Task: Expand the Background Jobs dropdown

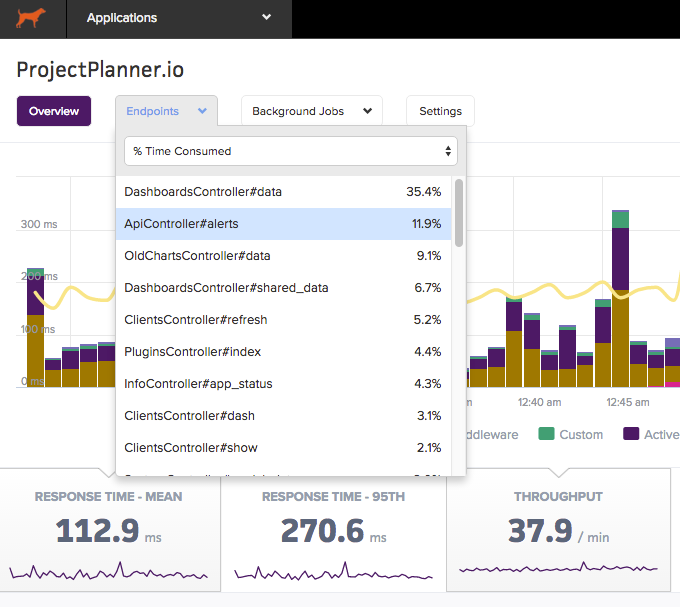Action: (311, 111)
